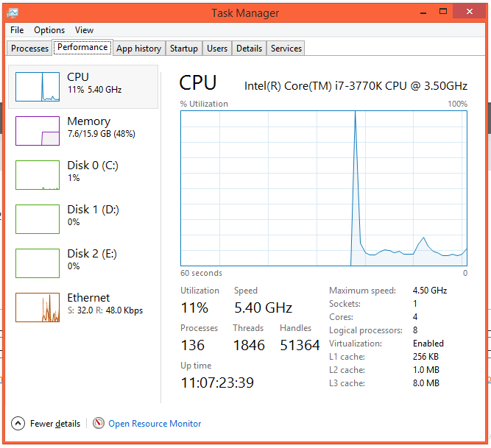Click the Processes count 136
Screen dimensions: 491x448
point(193,346)
